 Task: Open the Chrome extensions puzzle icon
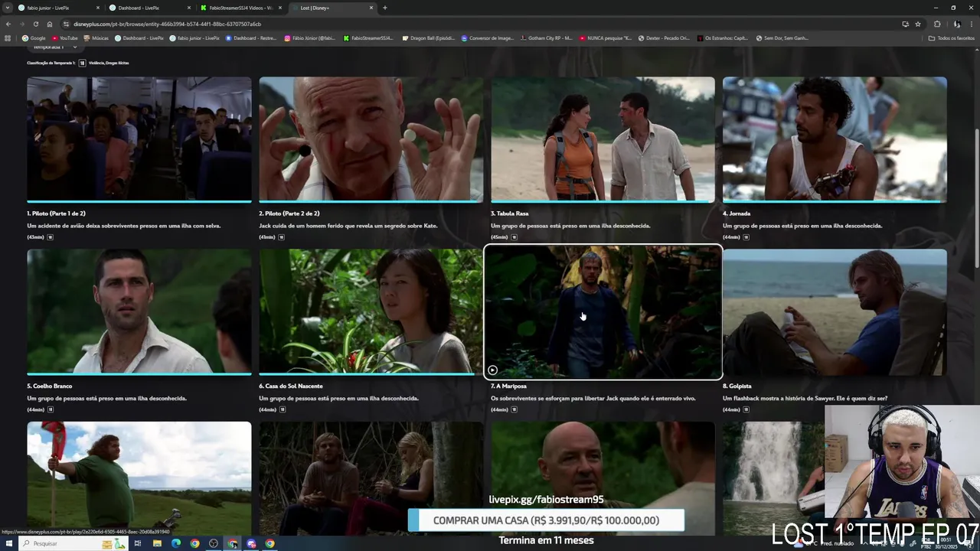937,24
